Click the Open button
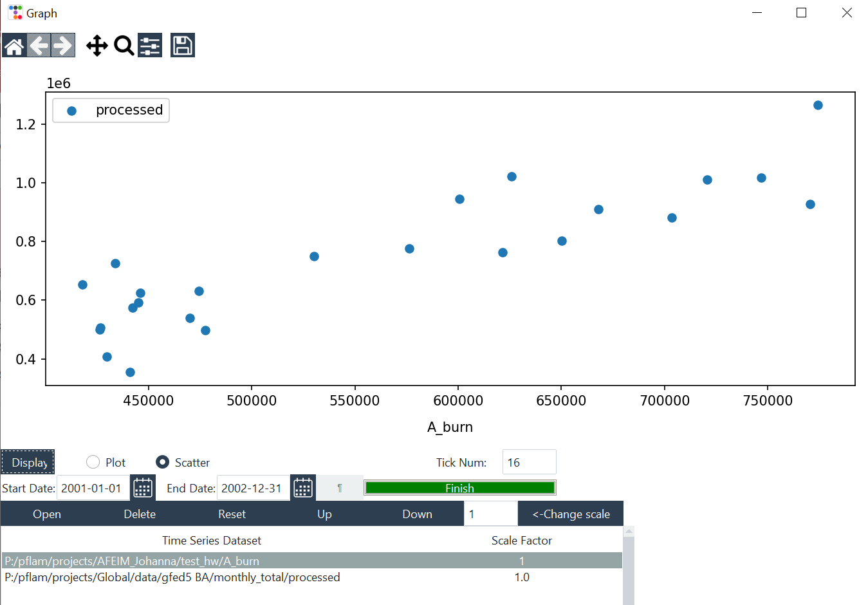The height and width of the screenshot is (605, 868). tap(47, 514)
